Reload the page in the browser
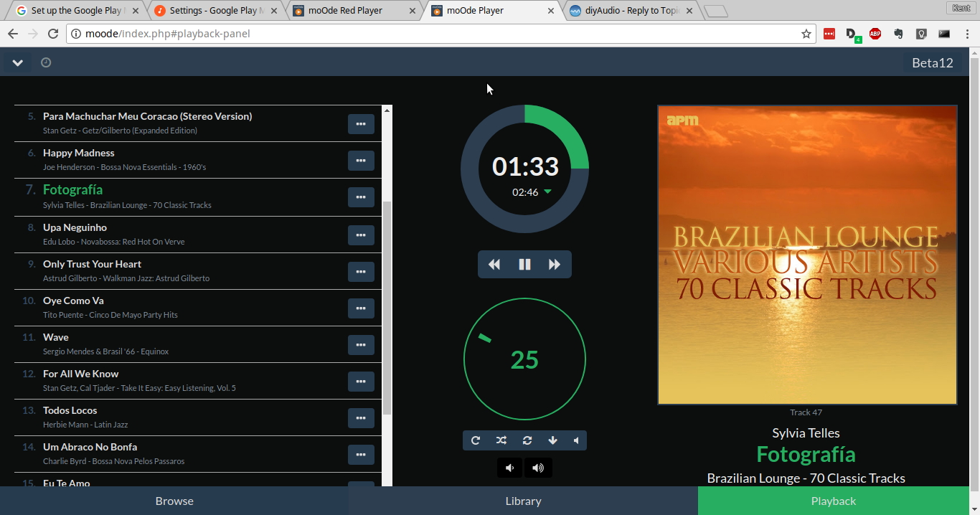 (53, 34)
